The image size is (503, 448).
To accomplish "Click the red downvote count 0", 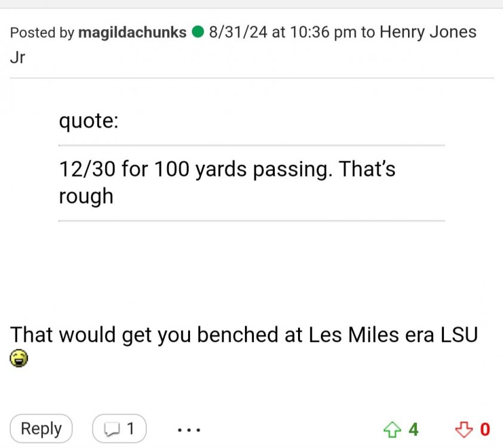I will click(485, 429).
